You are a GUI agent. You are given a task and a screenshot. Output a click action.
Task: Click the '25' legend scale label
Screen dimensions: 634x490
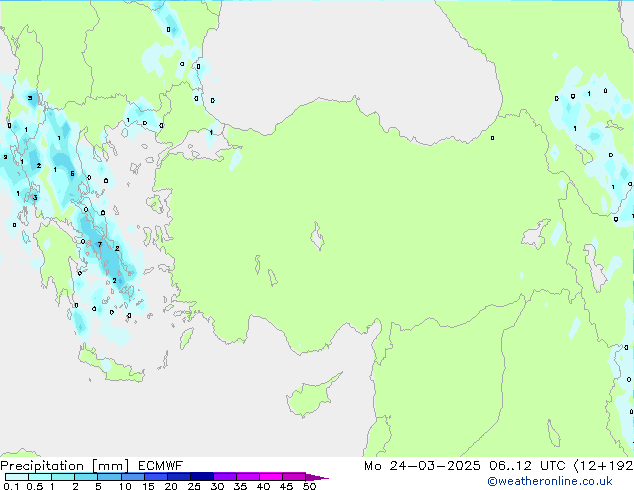click(x=194, y=486)
